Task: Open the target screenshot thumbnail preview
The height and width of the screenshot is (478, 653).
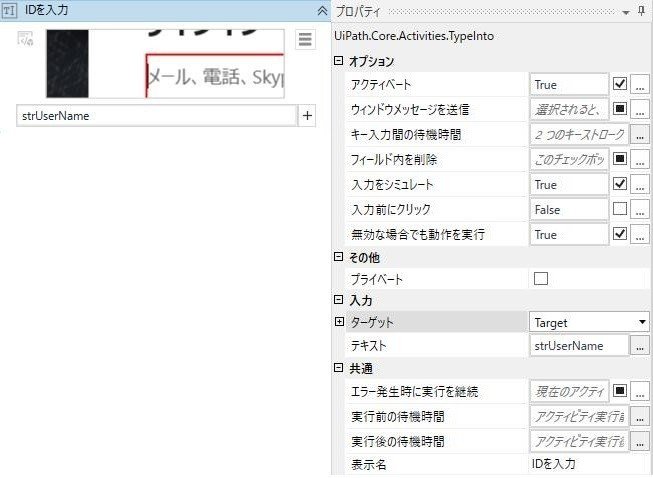Action: (x=165, y=64)
